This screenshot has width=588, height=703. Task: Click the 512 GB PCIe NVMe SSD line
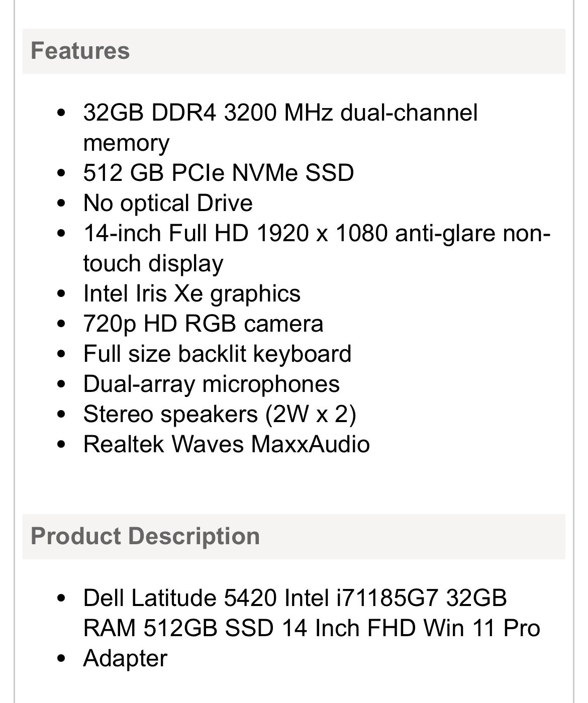tap(219, 173)
